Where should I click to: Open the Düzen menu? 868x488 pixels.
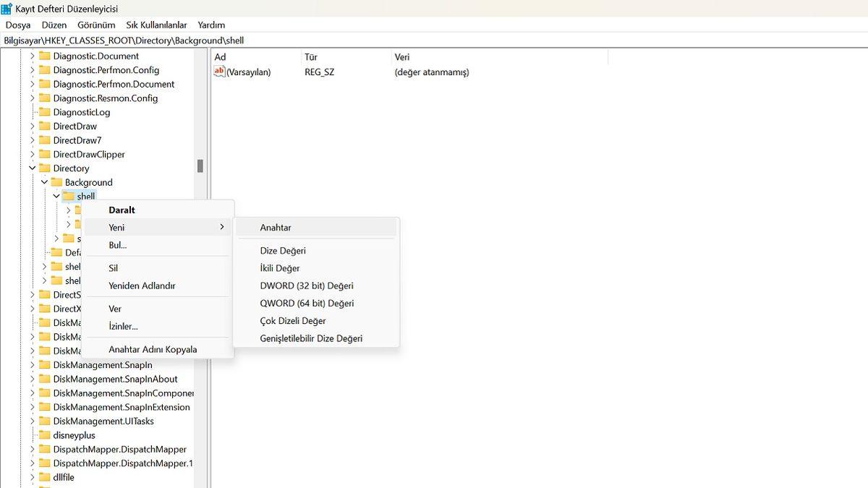point(54,25)
